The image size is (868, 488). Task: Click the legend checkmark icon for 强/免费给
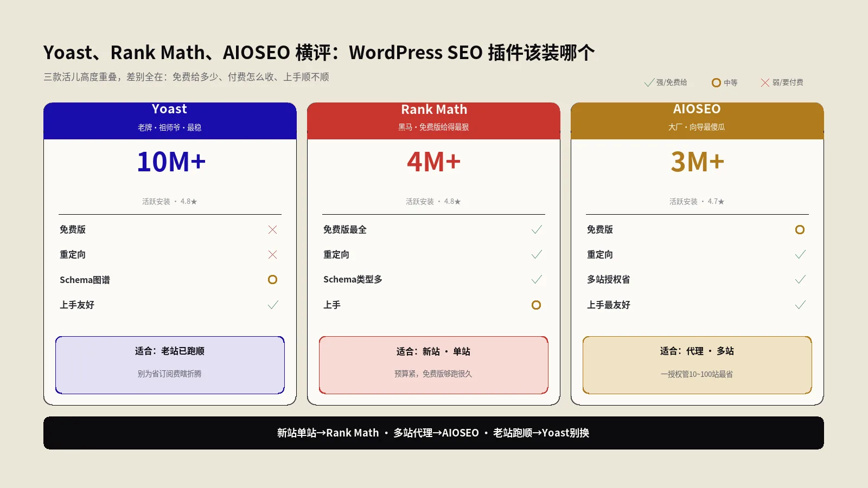click(649, 82)
